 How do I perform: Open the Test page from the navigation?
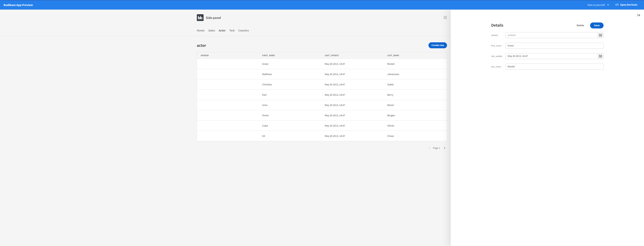[232, 30]
